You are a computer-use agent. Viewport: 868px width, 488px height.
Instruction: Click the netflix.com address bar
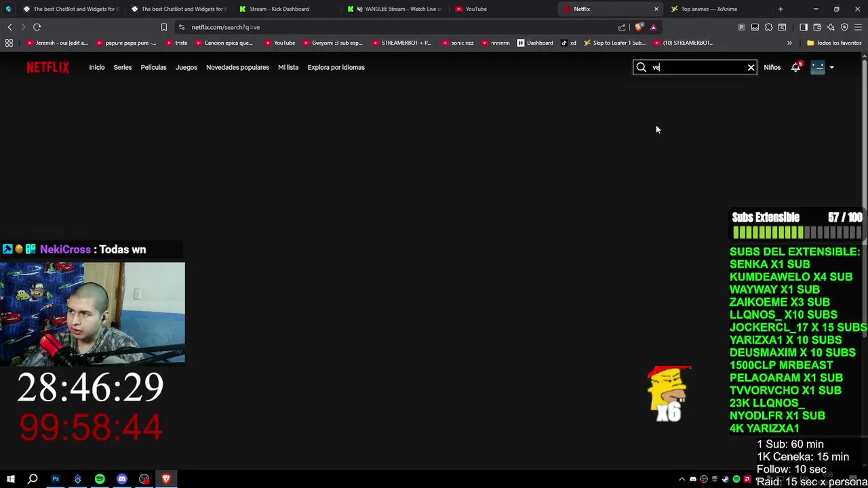(x=393, y=27)
